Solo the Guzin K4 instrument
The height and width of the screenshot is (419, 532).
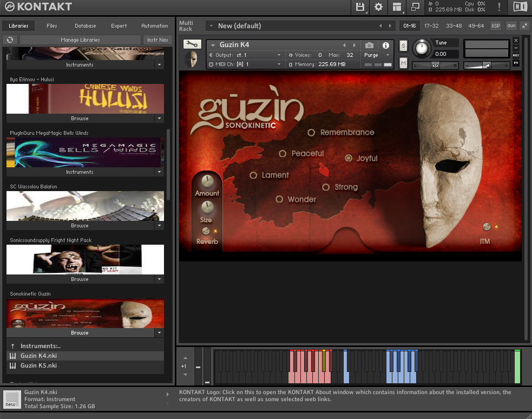(x=403, y=46)
